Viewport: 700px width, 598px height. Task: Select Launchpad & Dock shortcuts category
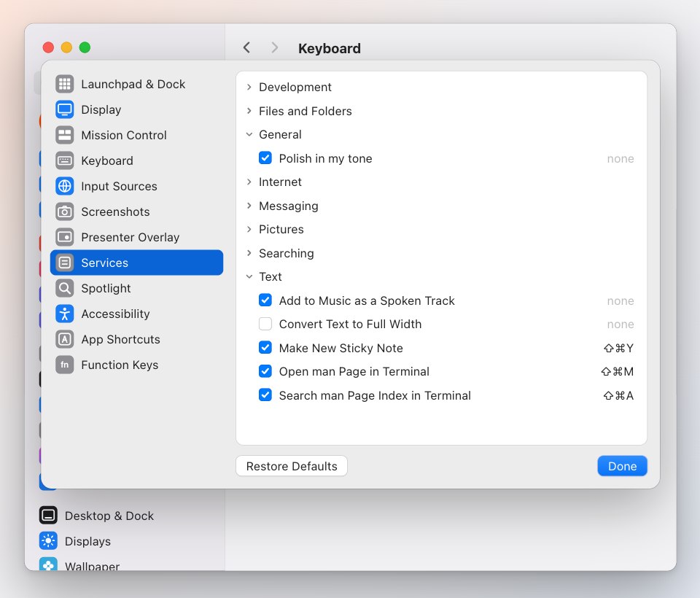136,84
